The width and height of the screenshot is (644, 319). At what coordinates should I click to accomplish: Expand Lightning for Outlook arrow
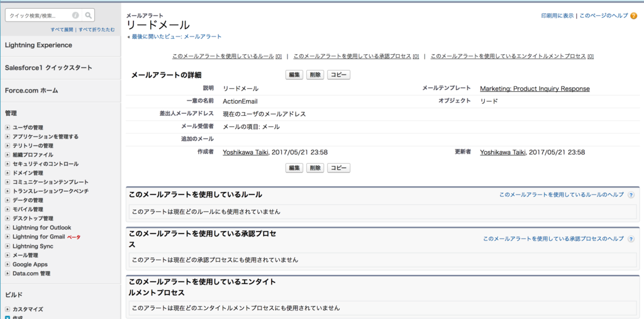8,227
